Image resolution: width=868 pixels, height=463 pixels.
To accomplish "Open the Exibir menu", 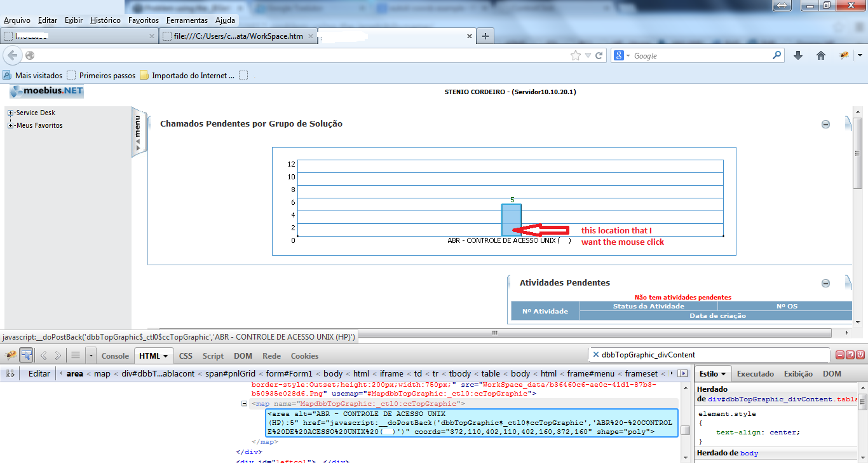I will point(74,20).
